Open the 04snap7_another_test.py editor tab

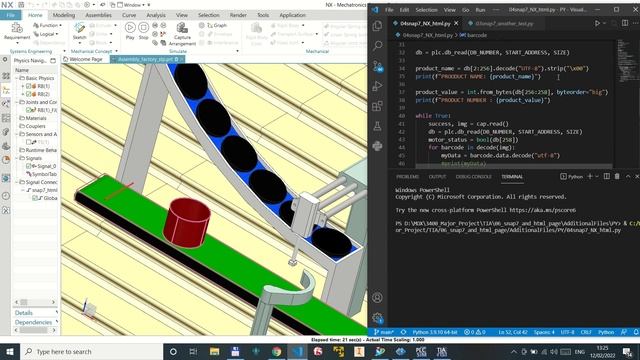click(504, 23)
